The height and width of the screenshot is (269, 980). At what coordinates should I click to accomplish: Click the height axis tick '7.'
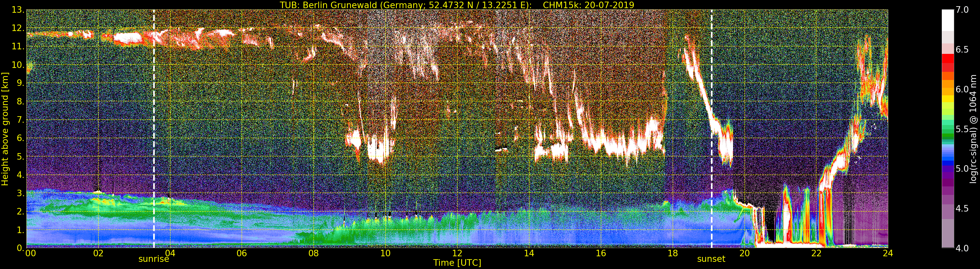(20, 120)
